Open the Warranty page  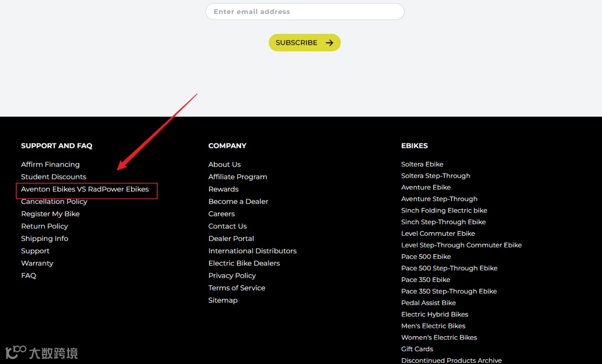(x=37, y=264)
